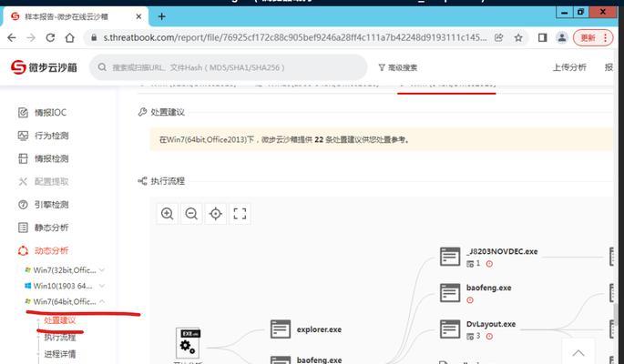Select 执行流程 sub-item in sidebar
This screenshot has height=364, width=624.
(60, 338)
